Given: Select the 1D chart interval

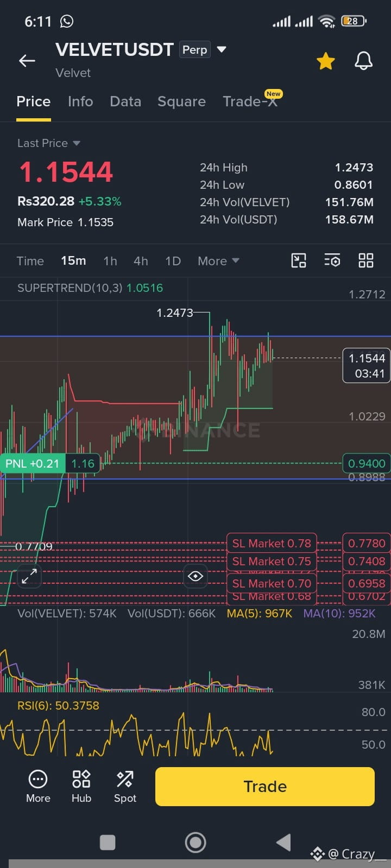Looking at the screenshot, I should pos(173,261).
